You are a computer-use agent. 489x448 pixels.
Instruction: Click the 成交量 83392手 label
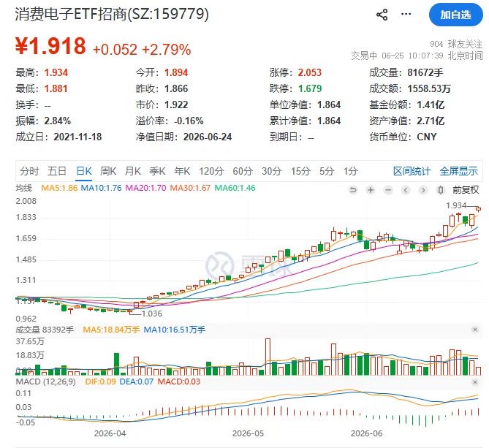(x=45, y=330)
